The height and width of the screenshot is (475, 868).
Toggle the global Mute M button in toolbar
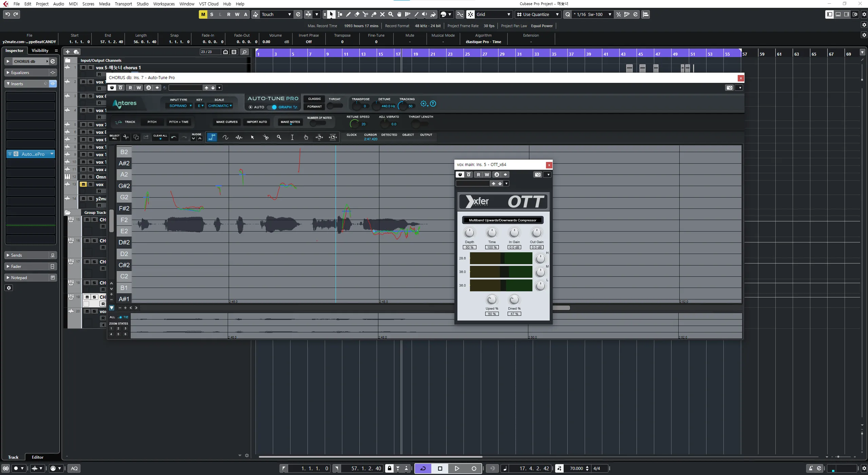(203, 14)
